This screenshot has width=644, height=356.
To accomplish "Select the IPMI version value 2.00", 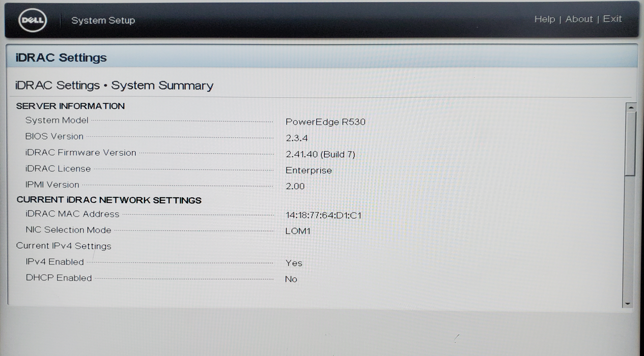I will point(295,187).
